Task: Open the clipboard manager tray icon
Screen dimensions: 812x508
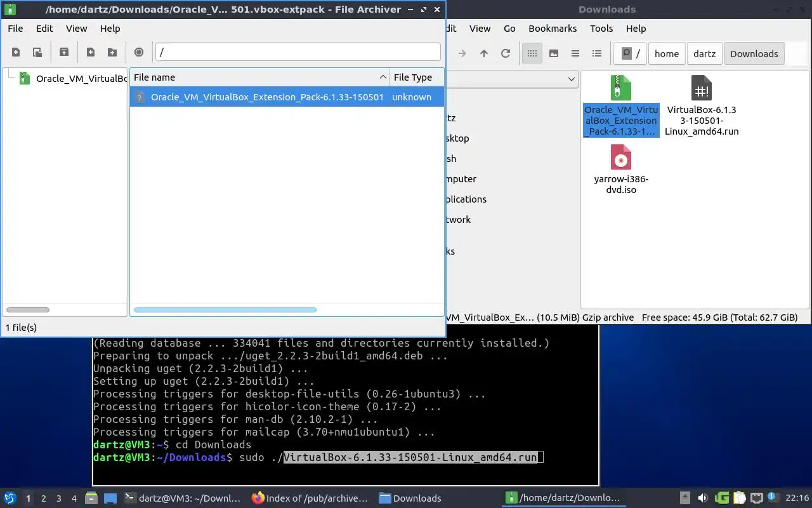Action: (x=739, y=498)
